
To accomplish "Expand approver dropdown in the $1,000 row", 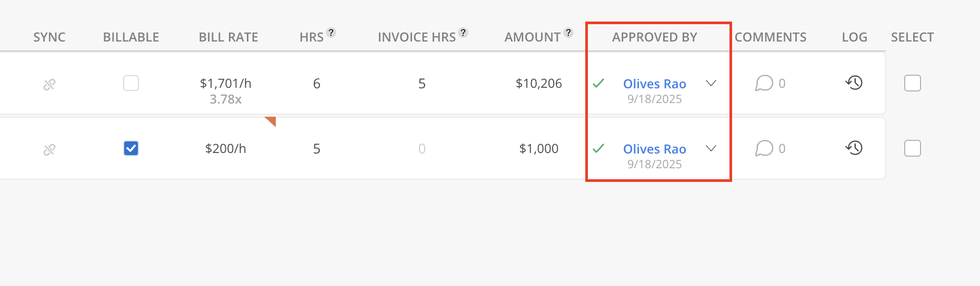I will (711, 148).
